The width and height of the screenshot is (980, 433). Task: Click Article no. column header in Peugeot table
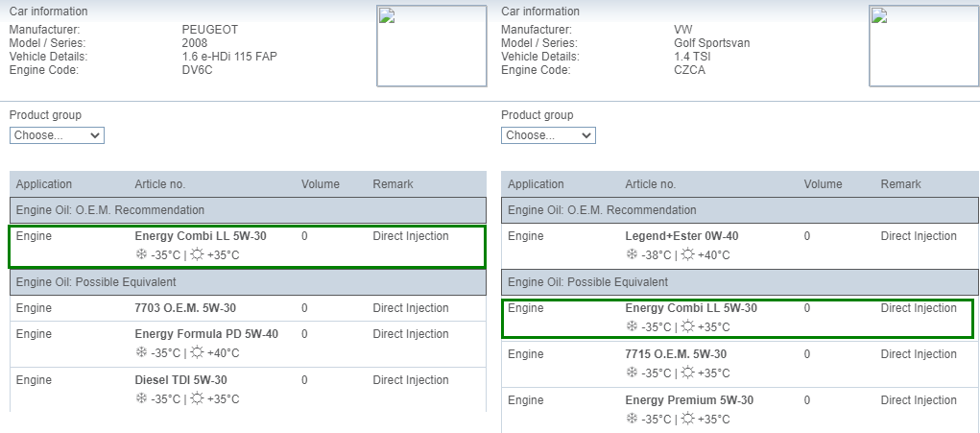[x=160, y=184]
